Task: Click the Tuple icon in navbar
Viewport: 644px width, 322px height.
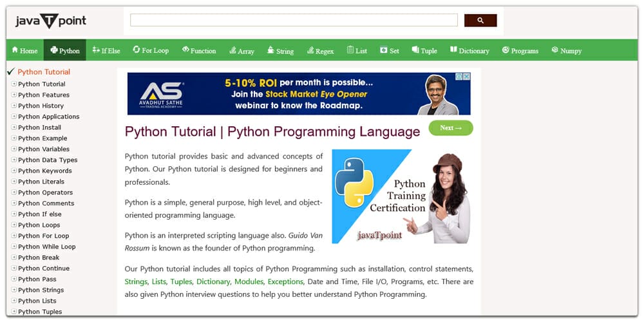Action: (x=415, y=50)
